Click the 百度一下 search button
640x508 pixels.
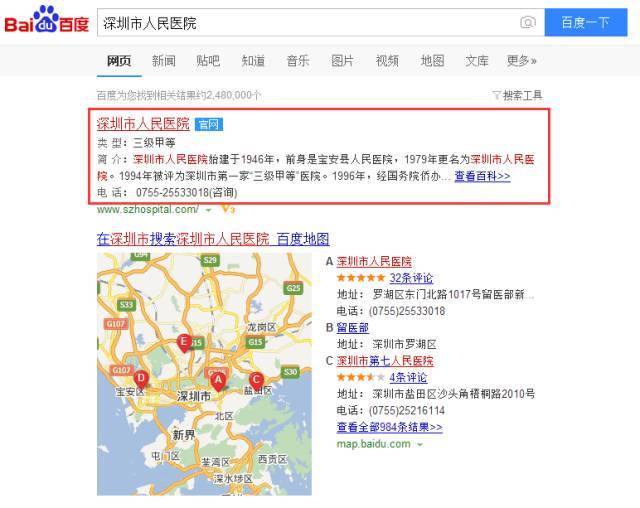click(x=586, y=22)
